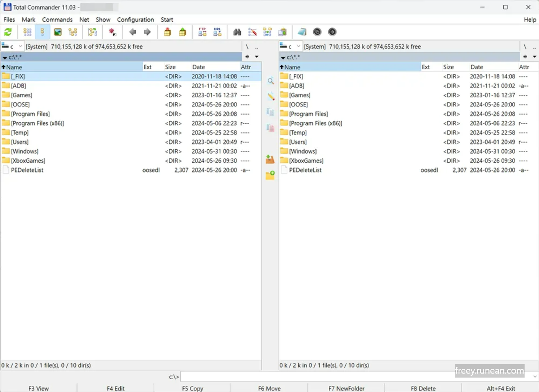Open the binoculars search files icon
Viewport: 539px width, 392px height.
pyautogui.click(x=237, y=32)
